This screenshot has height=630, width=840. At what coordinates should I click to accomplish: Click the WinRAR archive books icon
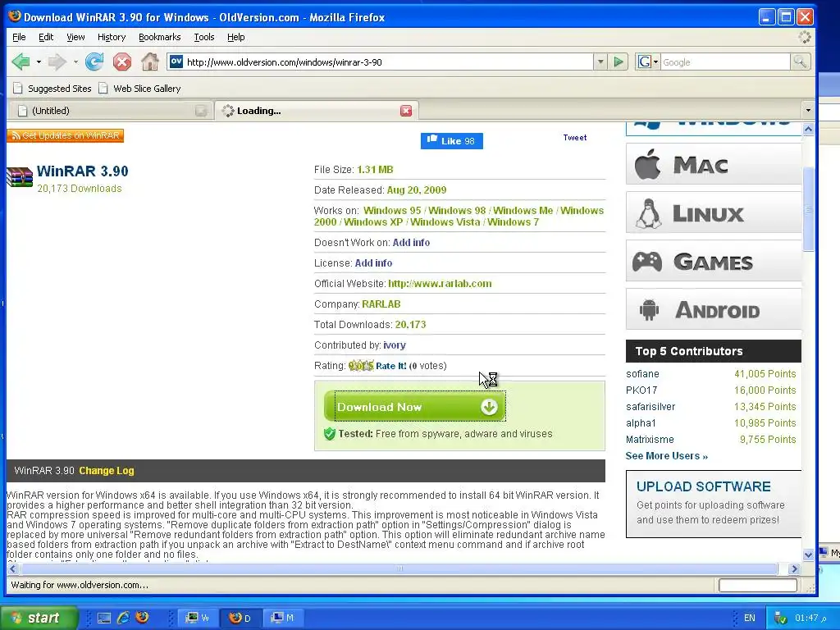(x=20, y=177)
